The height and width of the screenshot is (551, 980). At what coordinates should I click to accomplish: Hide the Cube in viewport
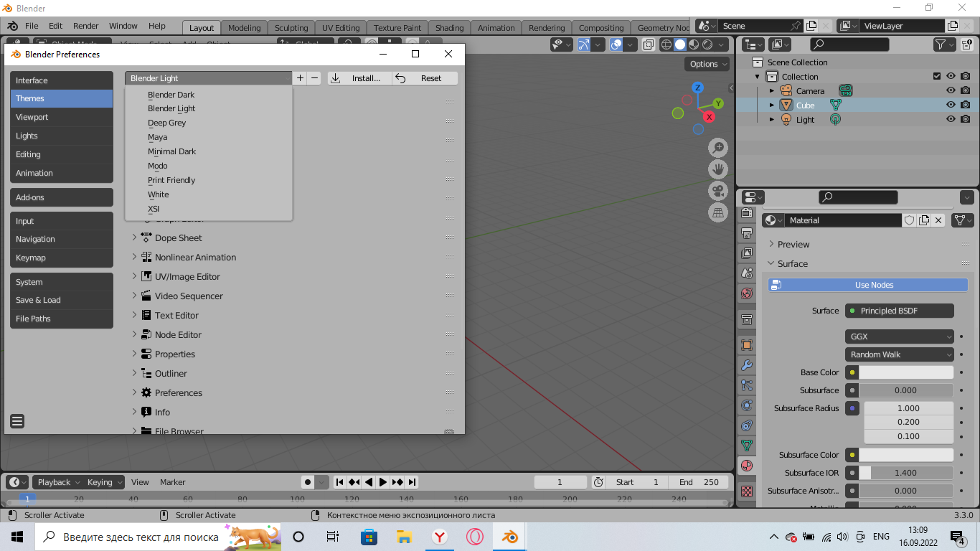(x=951, y=105)
